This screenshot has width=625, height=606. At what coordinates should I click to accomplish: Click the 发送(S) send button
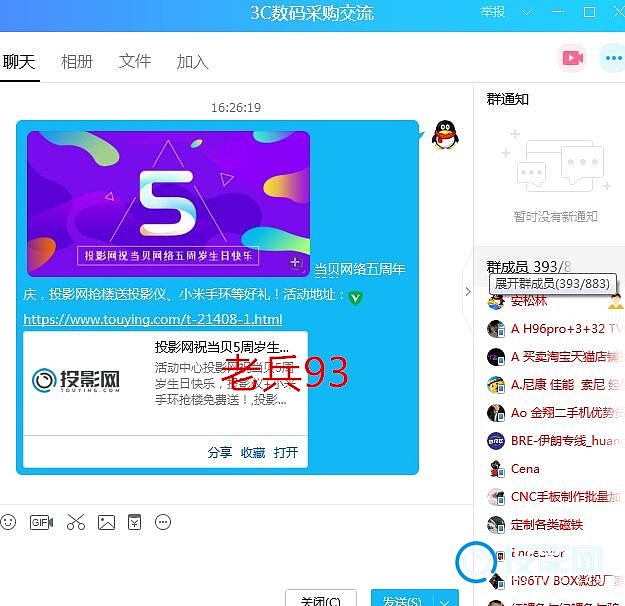click(403, 599)
